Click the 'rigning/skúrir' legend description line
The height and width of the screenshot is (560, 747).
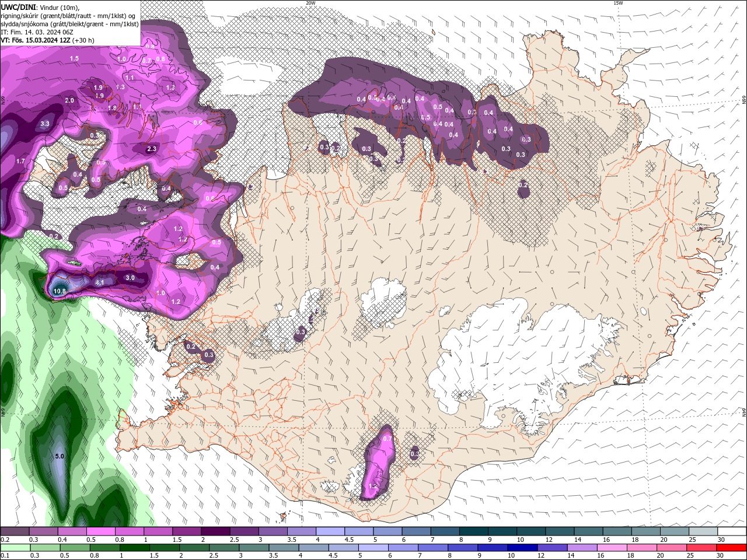69,15
